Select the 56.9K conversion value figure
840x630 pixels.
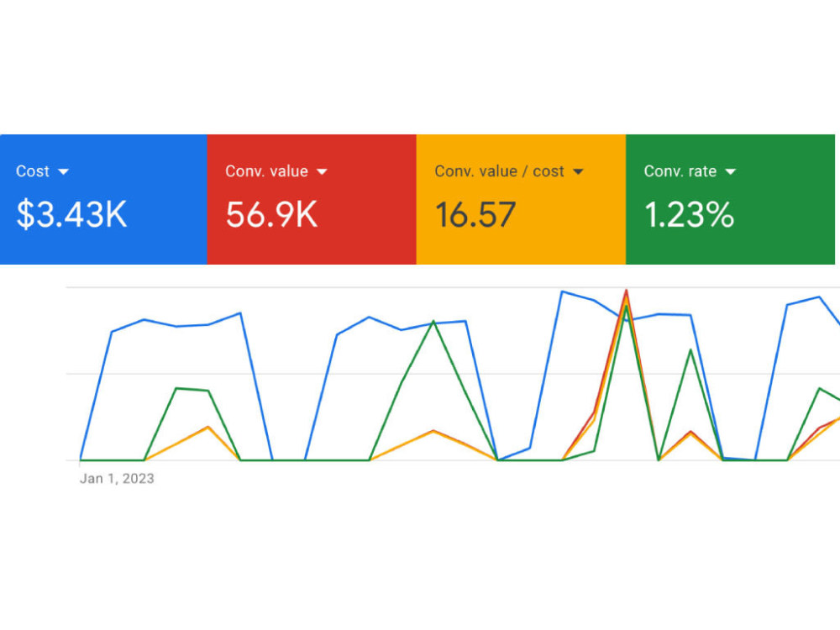point(271,215)
